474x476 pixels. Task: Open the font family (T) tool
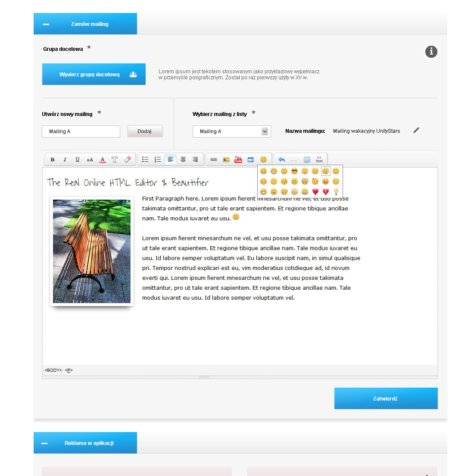(115, 160)
